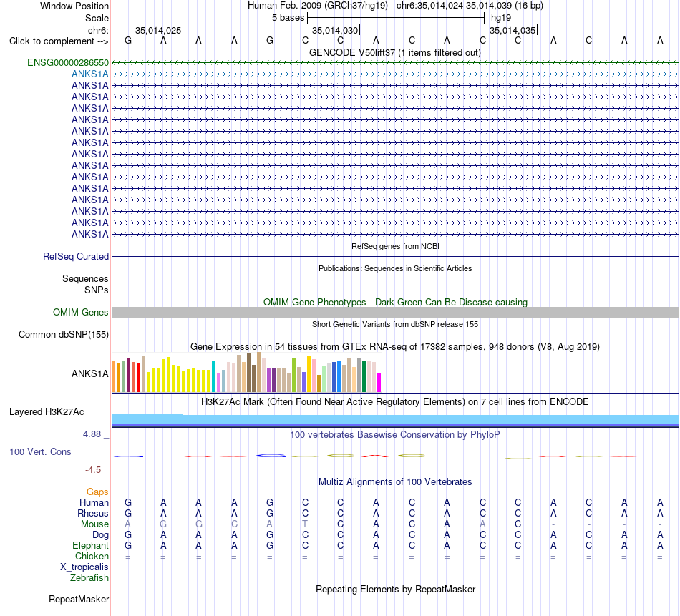
Task: Click the light blue H3K27Ac signal band
Action: 395,419
